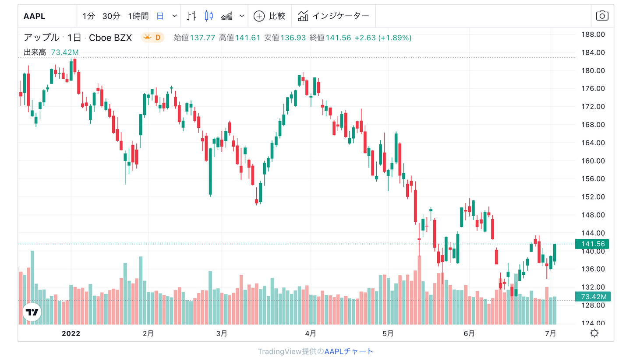
Task: Take a snapshot using the camera icon
Action: [602, 15]
